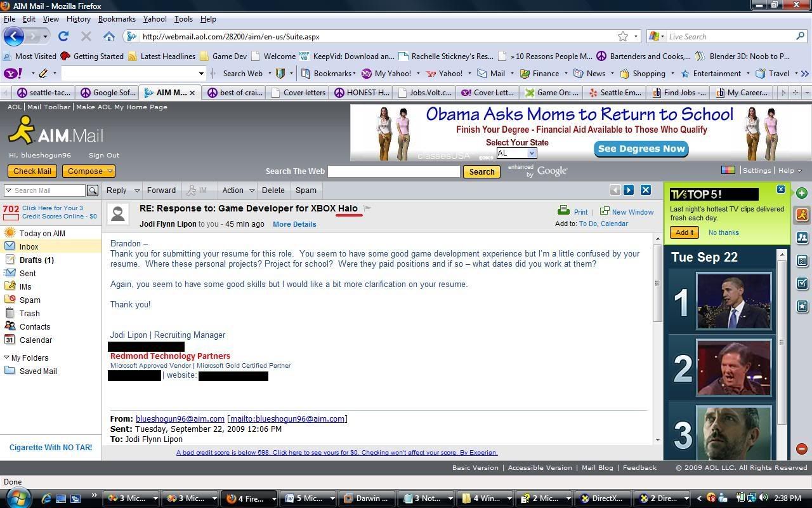Click the Spam toolbar button

coord(306,190)
